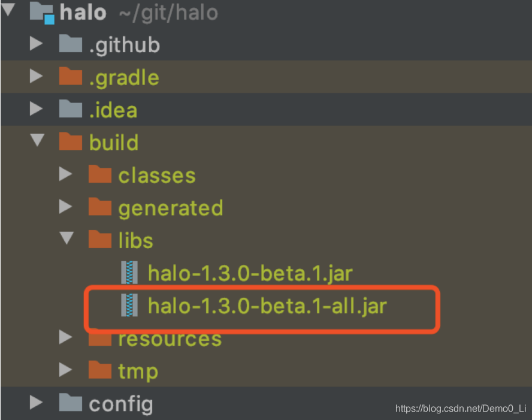Expand the tmp folder arrow
The height and width of the screenshot is (420, 532).
65,370
